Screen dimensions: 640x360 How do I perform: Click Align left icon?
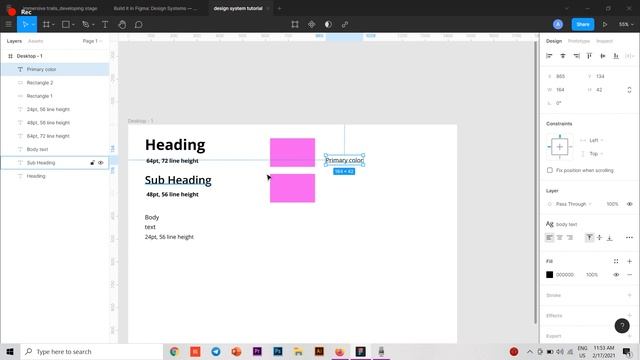pos(549,56)
